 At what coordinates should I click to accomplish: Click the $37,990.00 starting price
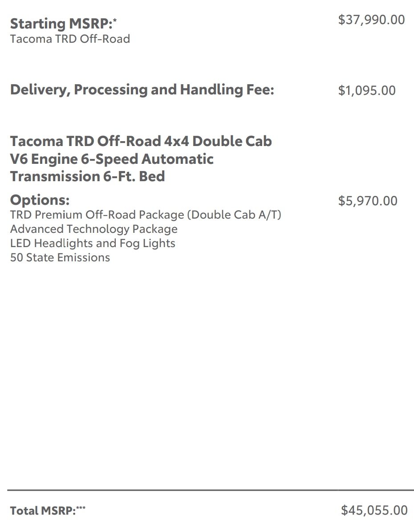[371, 20]
